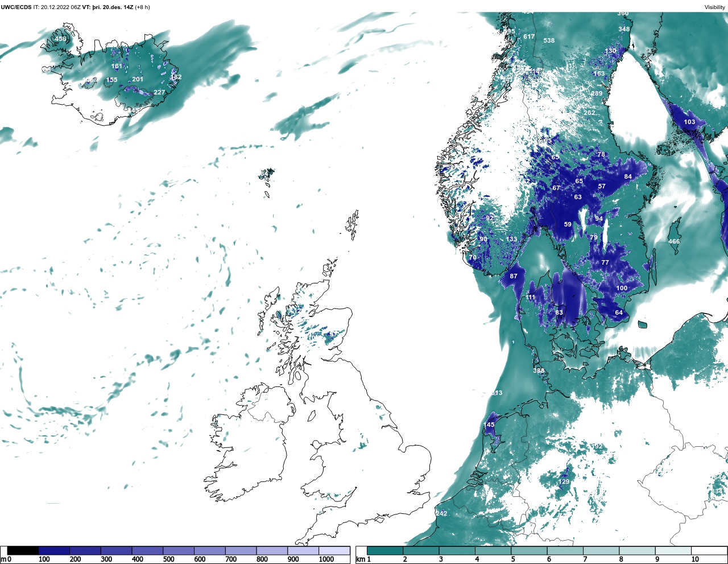The width and height of the screenshot is (728, 564).
Task: Click the '133' value in southern Norway
Action: 512,239
